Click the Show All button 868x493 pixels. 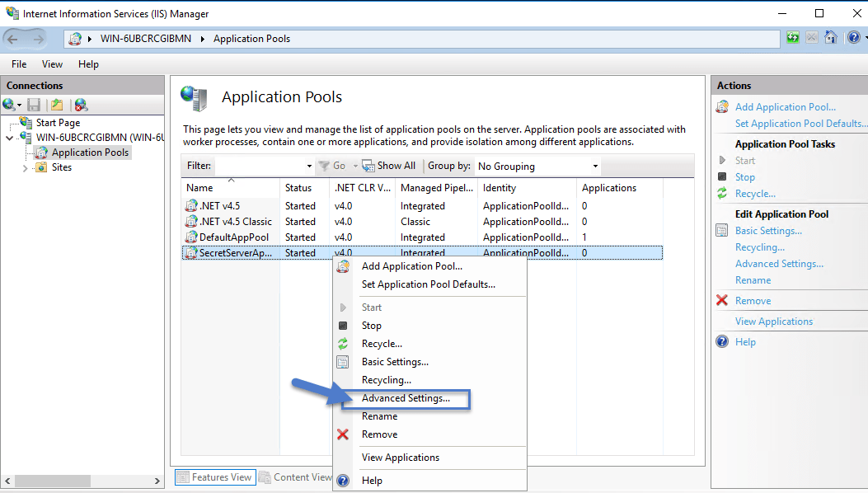pyautogui.click(x=388, y=166)
